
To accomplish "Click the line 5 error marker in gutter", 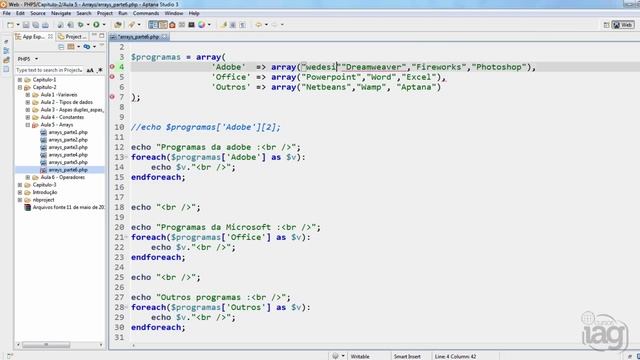I will coord(112,77).
